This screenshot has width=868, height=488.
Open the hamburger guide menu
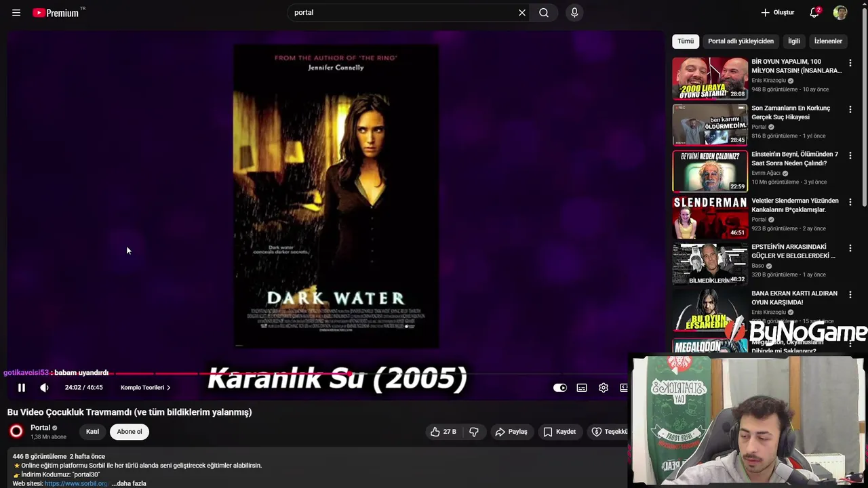pyautogui.click(x=16, y=12)
